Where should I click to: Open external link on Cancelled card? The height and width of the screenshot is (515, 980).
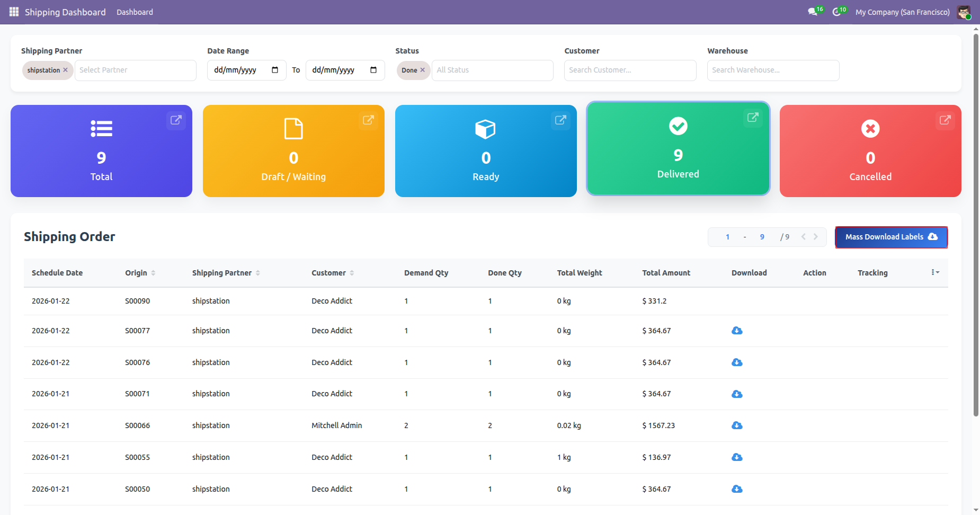pyautogui.click(x=945, y=120)
